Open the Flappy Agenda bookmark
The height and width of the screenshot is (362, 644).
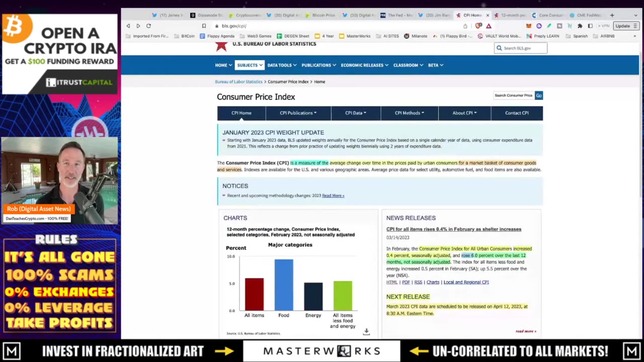pos(217,36)
